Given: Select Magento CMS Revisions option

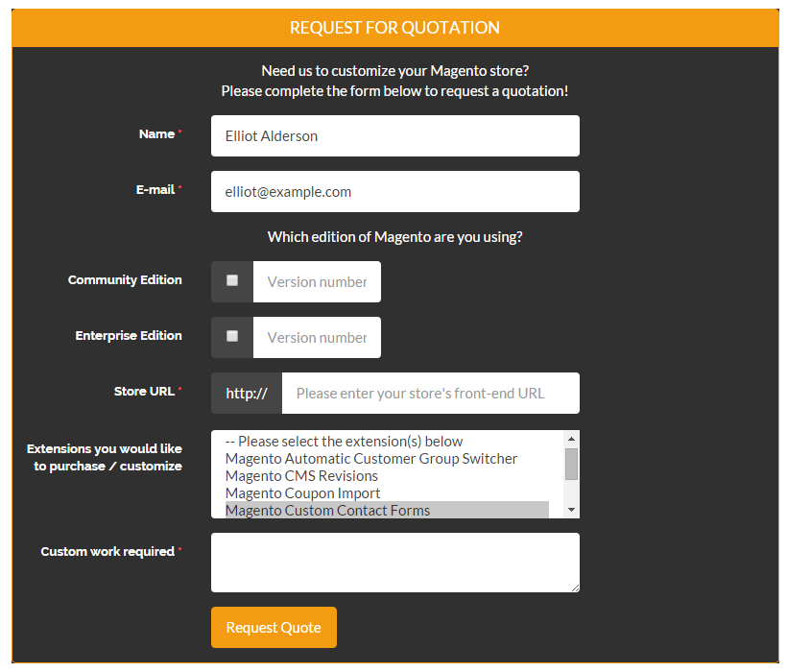Looking at the screenshot, I should click(x=387, y=476).
